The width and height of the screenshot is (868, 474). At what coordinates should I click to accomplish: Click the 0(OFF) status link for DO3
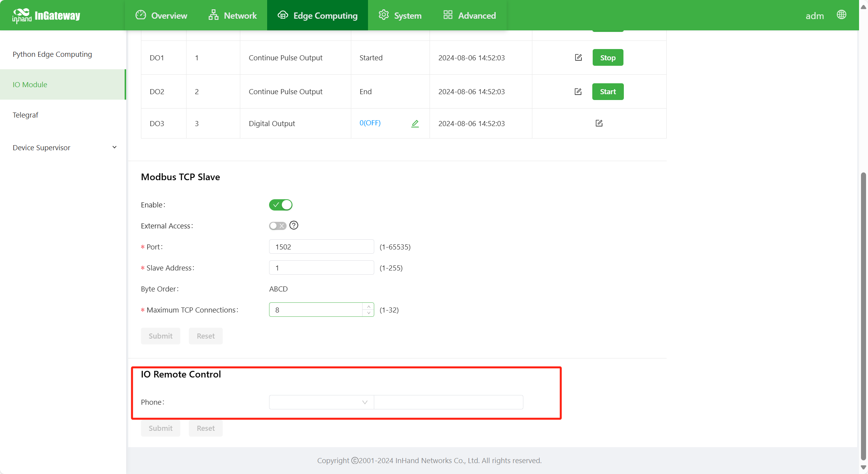[370, 123]
